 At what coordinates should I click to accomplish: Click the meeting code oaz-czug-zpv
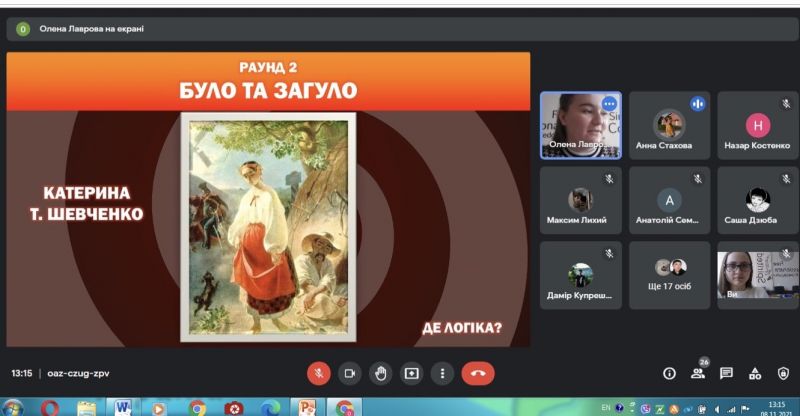[78, 374]
